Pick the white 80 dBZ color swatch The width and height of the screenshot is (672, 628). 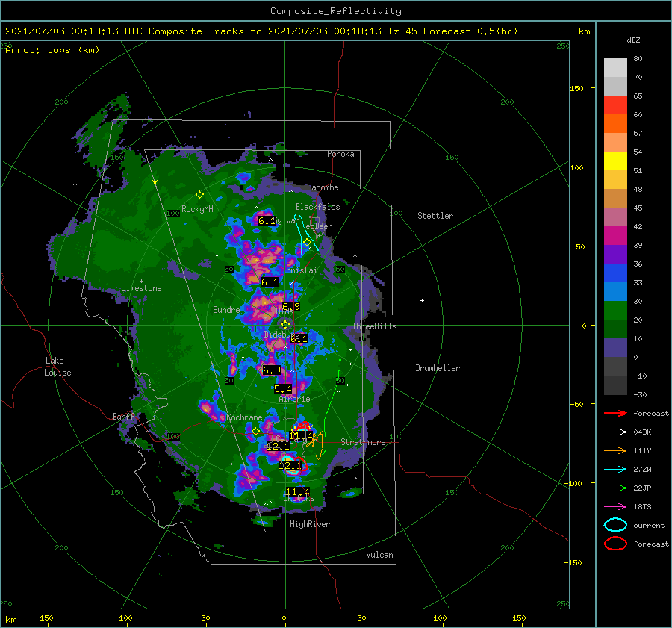615,67
